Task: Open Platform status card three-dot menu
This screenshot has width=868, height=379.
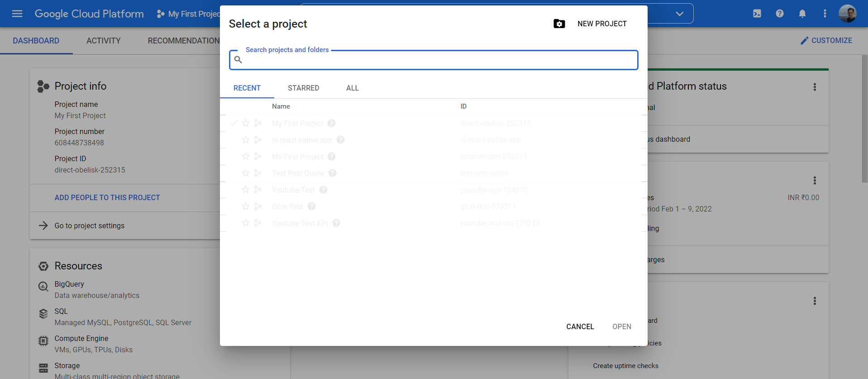Action: click(x=815, y=87)
